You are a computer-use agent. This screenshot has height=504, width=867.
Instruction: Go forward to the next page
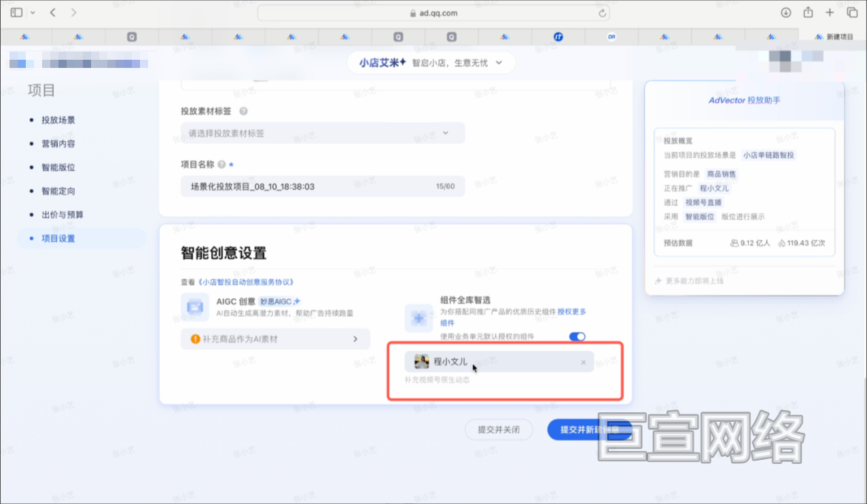click(x=73, y=13)
